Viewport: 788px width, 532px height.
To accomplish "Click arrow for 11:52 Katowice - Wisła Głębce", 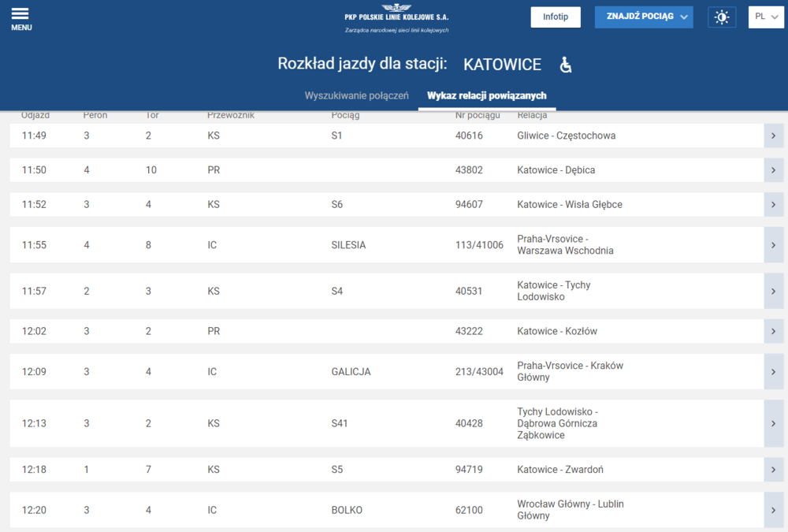I will point(774,205).
